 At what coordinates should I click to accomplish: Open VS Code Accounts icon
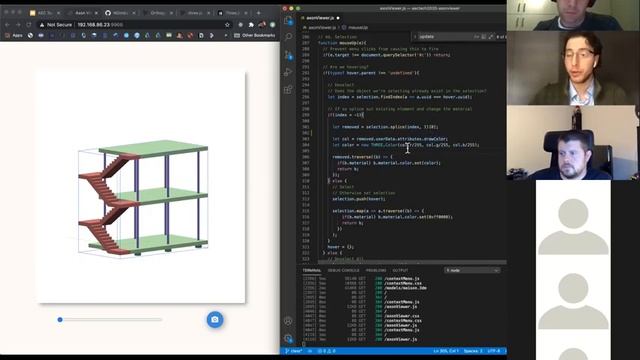click(288, 321)
